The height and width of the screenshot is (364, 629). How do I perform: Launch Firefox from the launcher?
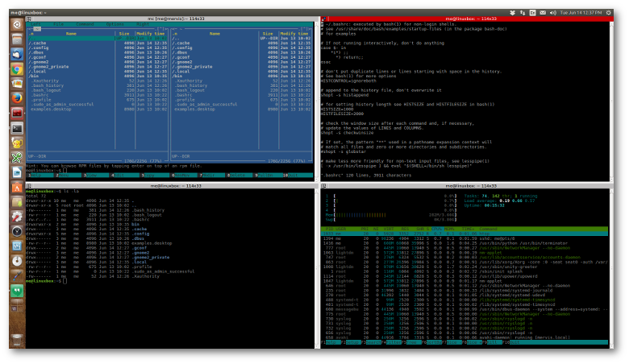pyautogui.click(x=17, y=98)
